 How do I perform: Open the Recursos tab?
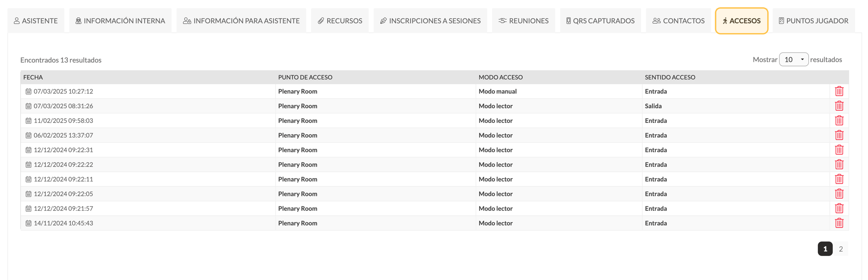click(x=340, y=21)
